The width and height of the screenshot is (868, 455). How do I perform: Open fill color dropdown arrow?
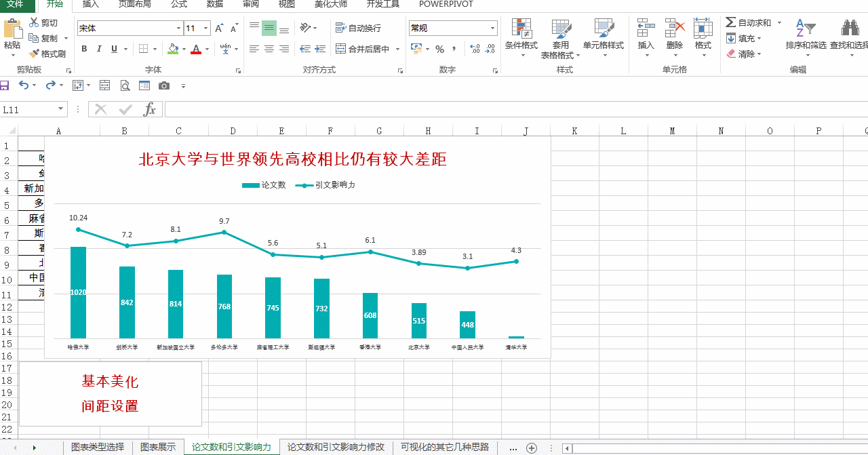tap(183, 49)
